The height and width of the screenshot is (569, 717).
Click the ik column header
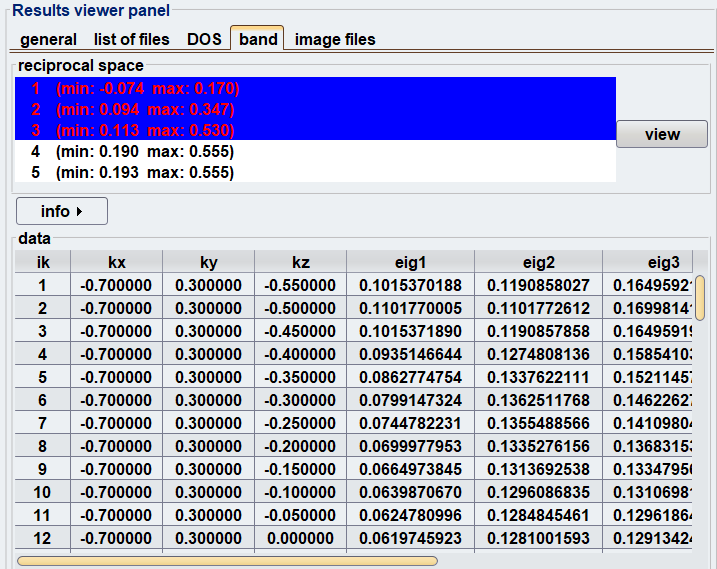pos(43,262)
